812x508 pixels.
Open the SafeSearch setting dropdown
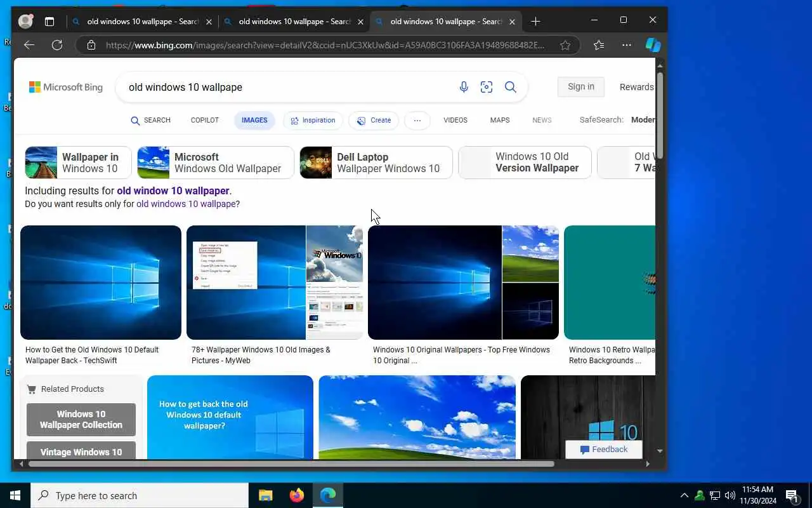tap(617, 120)
